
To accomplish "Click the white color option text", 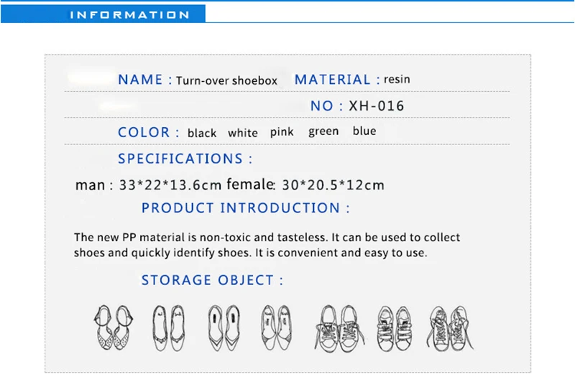I will [x=243, y=133].
